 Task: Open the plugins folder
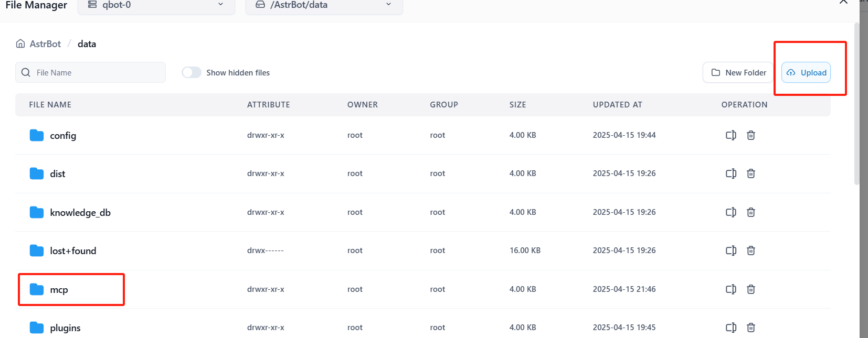pos(65,328)
